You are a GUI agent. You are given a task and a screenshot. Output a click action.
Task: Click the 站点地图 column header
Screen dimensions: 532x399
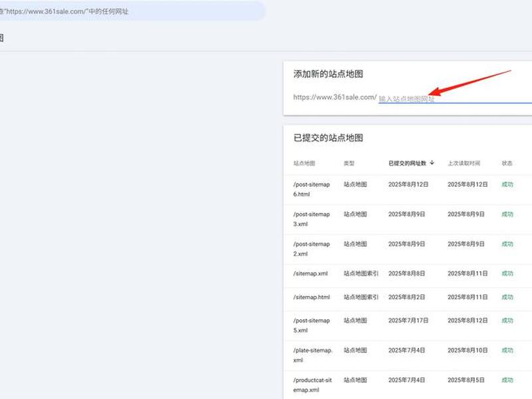pyautogui.click(x=305, y=163)
